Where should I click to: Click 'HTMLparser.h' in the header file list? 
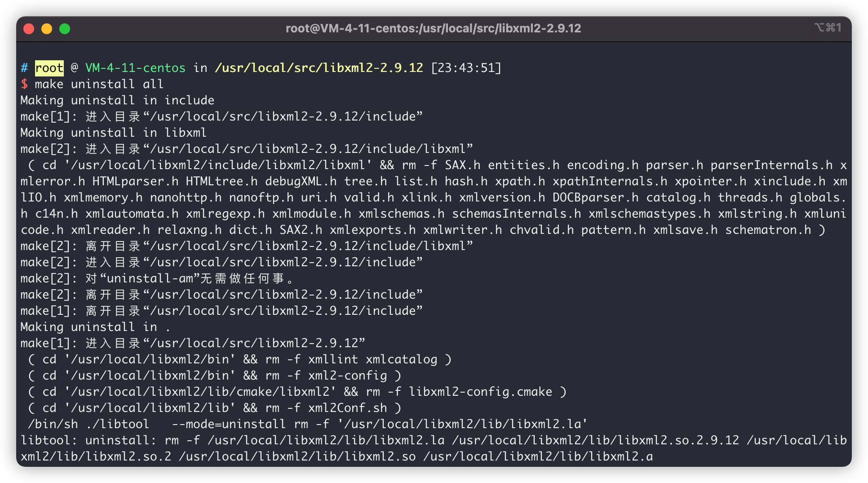[135, 181]
